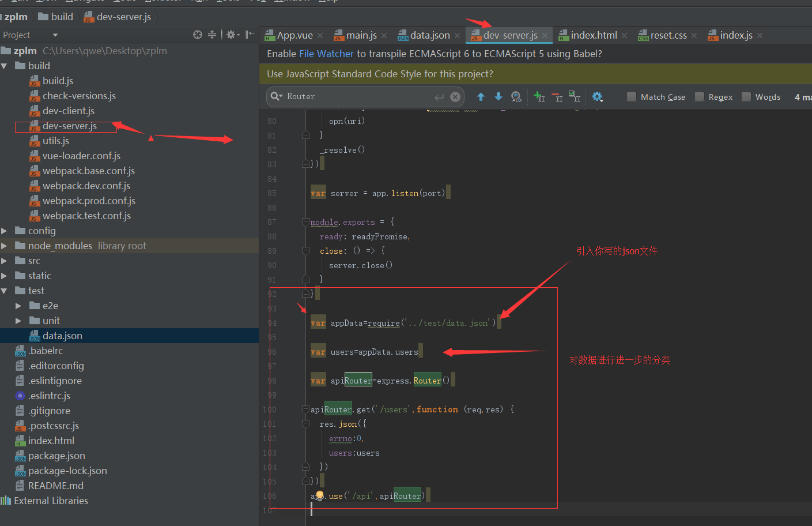This screenshot has width=812, height=526.
Task: Click the fold marker at line 87
Action: pyautogui.click(x=305, y=222)
